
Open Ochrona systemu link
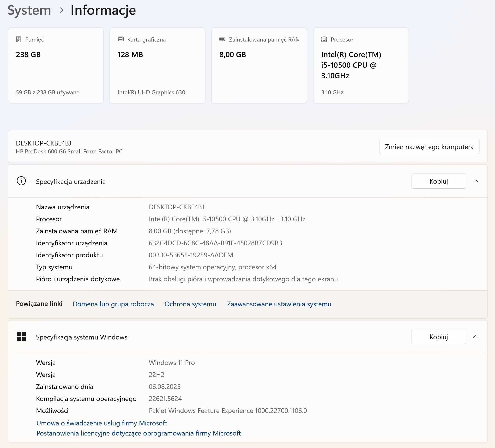tap(190, 304)
